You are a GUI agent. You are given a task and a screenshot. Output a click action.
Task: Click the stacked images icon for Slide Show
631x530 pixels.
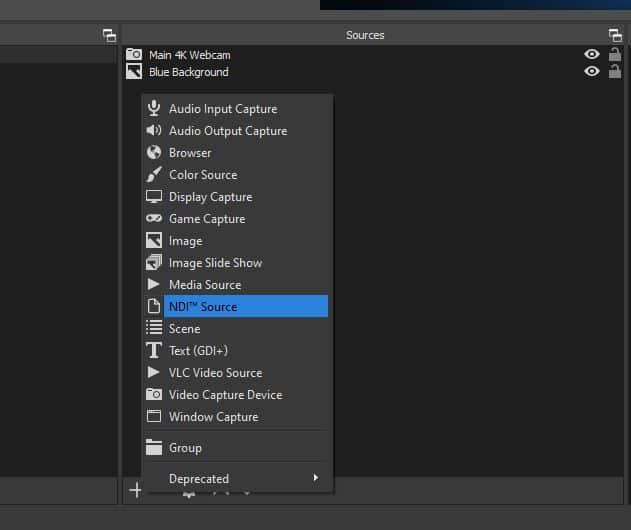pos(154,262)
